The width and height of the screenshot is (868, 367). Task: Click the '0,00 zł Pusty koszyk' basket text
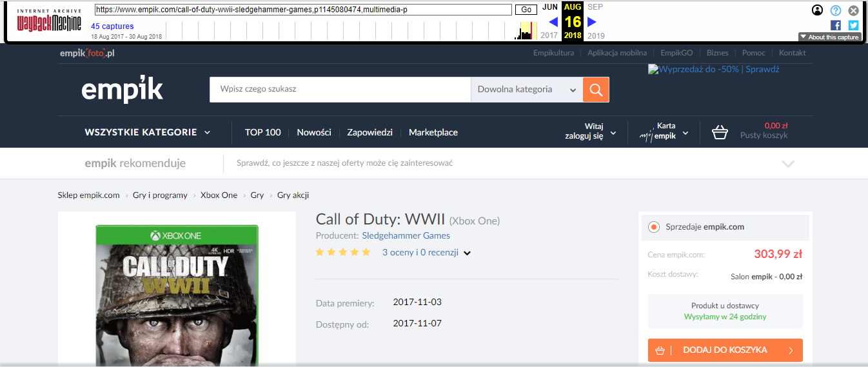tap(764, 131)
